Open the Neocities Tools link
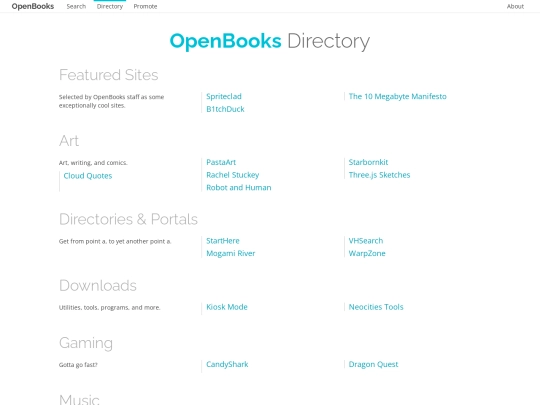This screenshot has width=540, height=405. coord(376,307)
